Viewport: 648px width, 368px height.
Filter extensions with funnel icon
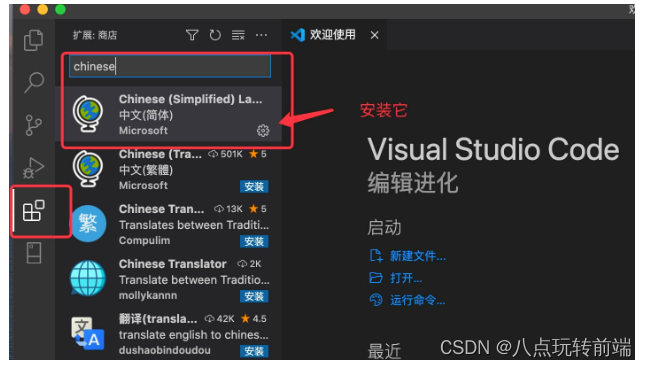192,35
